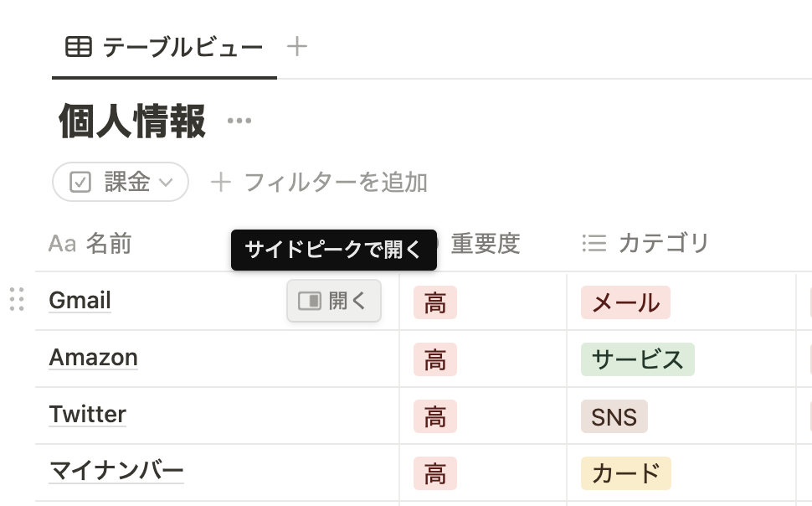Screen dimensions: 812x506
Task: Open the Amazon page link
Action: click(93, 357)
